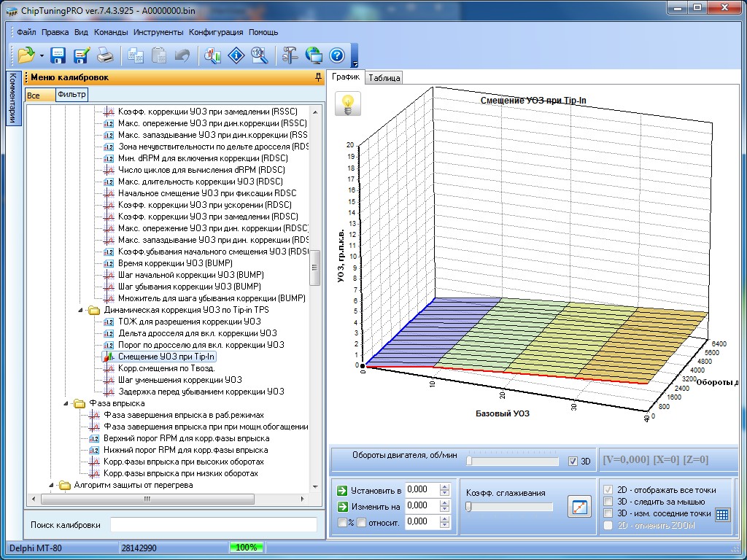The height and width of the screenshot is (560, 747).
Task: Open the 'Инструменты' menu
Action: (x=158, y=32)
